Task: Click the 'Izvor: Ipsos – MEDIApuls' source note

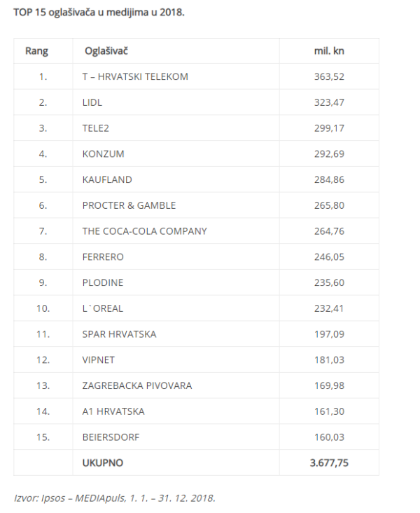Action: [115, 498]
